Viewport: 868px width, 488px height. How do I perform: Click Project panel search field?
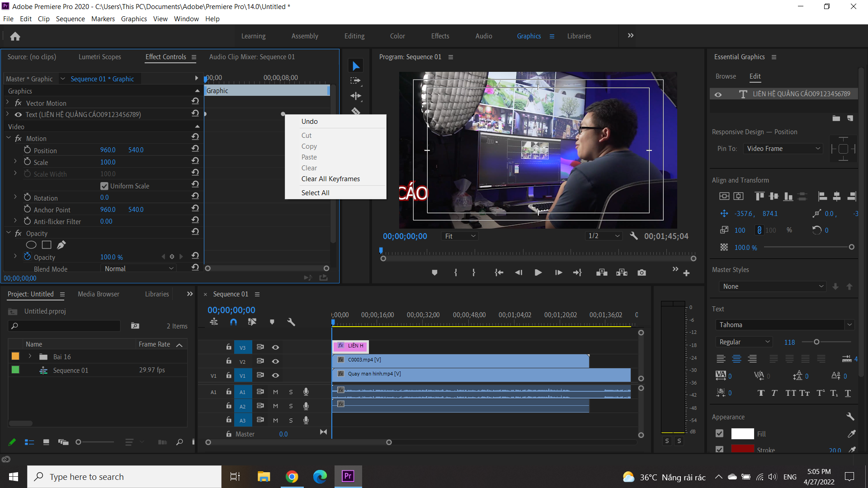tap(64, 326)
